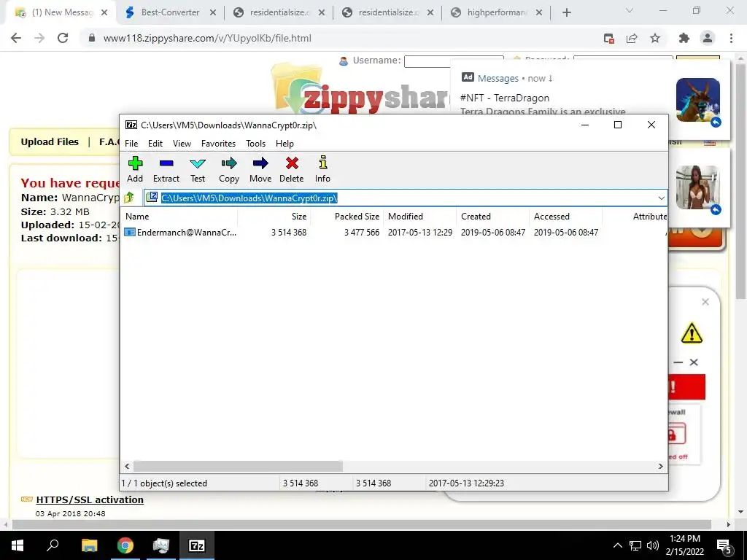Run the Test archive tool
747x560 pixels.
[x=197, y=169]
